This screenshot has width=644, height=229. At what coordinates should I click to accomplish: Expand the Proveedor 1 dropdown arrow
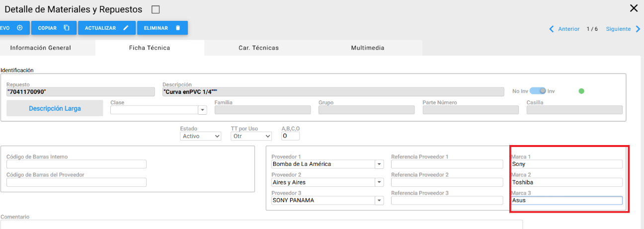pos(379,164)
